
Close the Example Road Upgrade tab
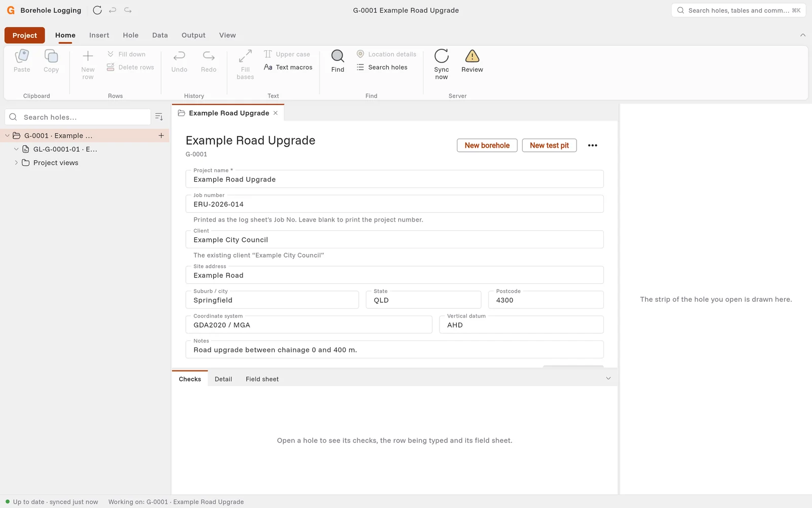[276, 113]
